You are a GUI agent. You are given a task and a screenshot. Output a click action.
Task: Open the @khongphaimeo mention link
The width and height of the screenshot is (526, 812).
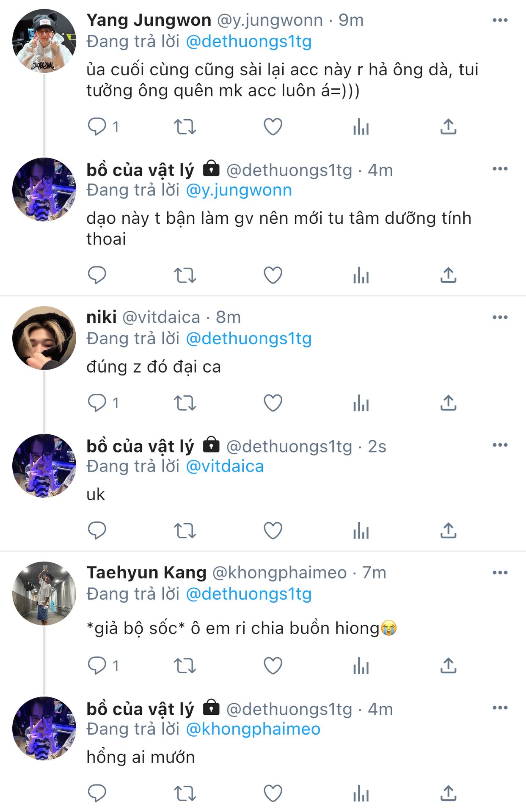tap(253, 729)
